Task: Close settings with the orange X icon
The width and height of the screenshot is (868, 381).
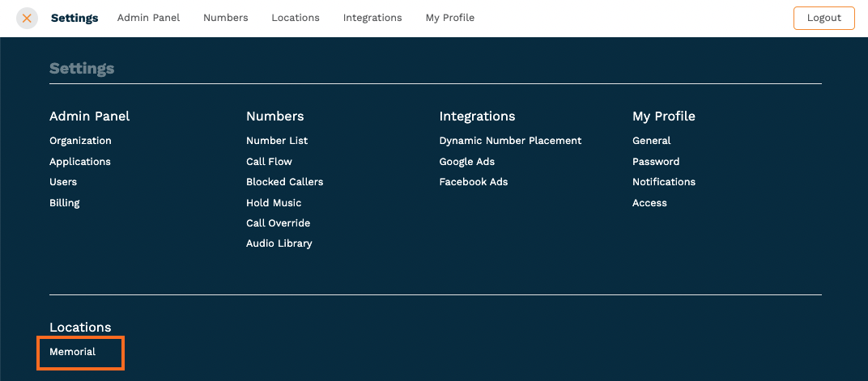Action: (28, 19)
